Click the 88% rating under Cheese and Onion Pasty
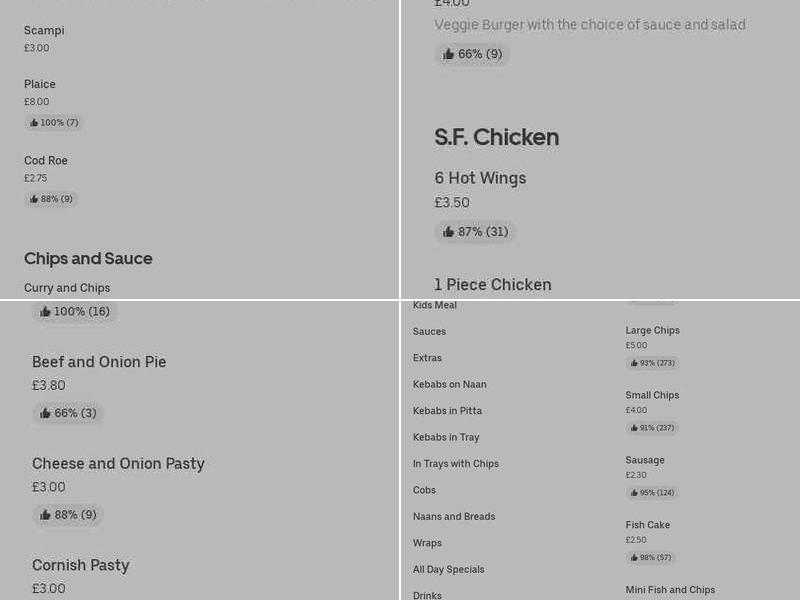Viewport: 800px width, 600px height. point(68,515)
